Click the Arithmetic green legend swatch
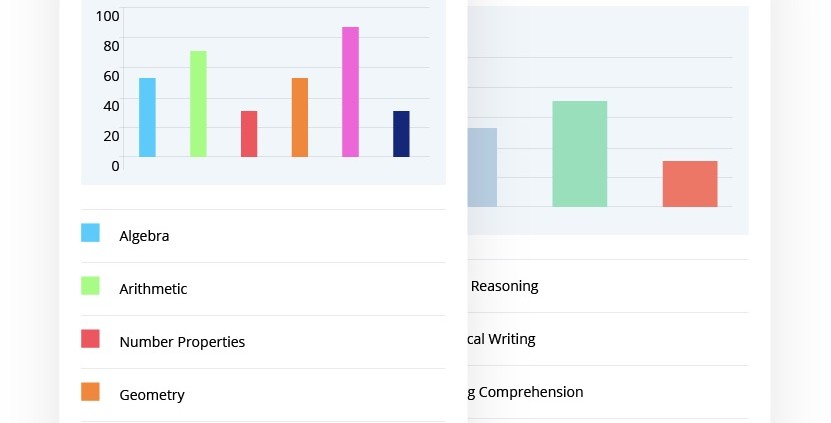Image resolution: width=831 pixels, height=423 pixels. [x=90, y=286]
